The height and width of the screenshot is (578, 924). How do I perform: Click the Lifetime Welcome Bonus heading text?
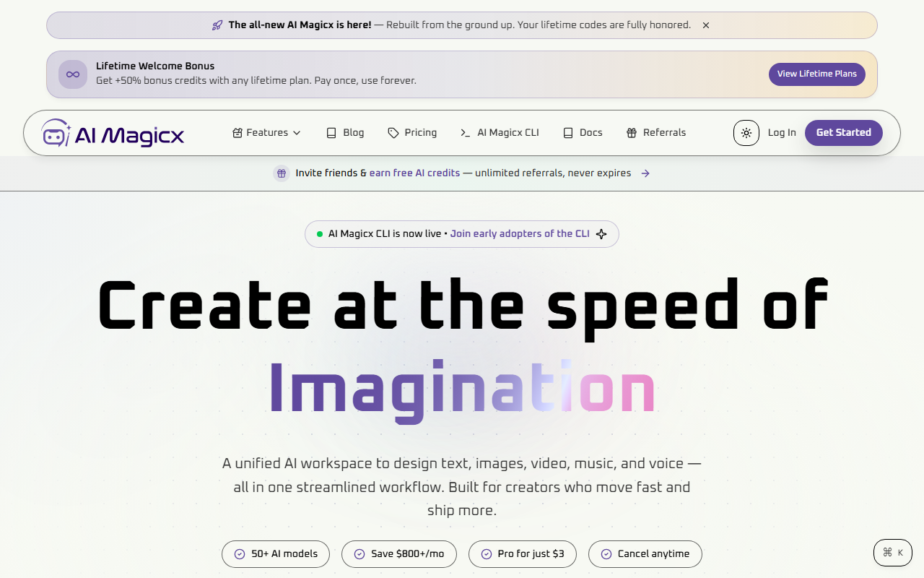click(x=155, y=66)
